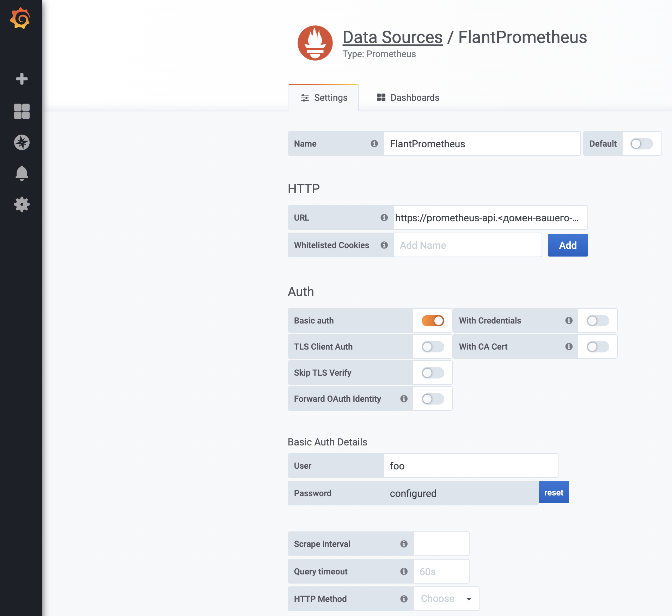Open the Alerting bell icon
This screenshot has height=616, width=672.
[x=22, y=173]
